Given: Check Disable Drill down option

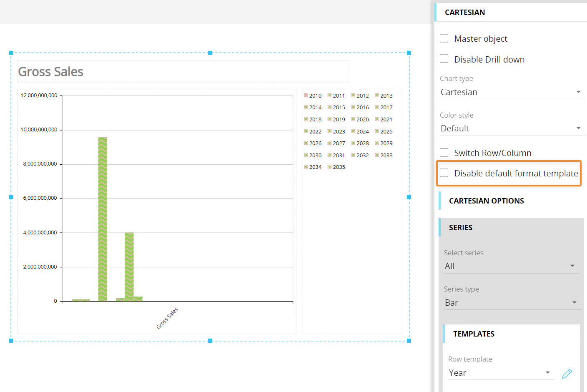Looking at the screenshot, I should 444,59.
